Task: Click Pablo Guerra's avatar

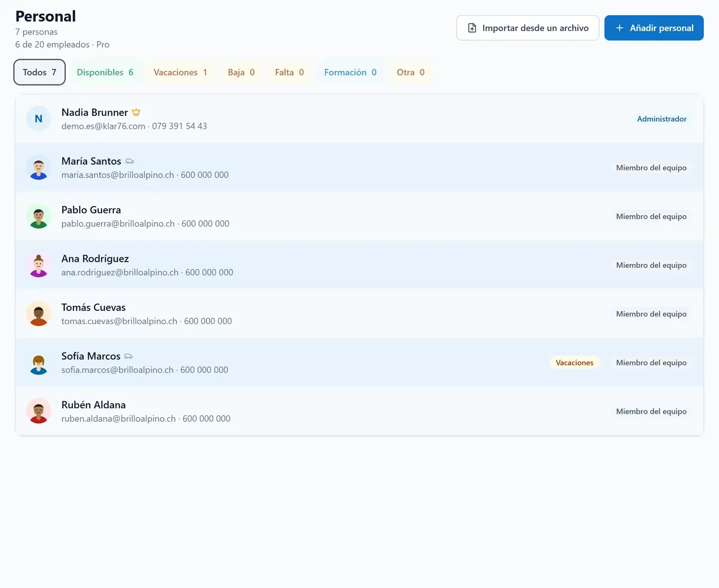Action: 38,216
